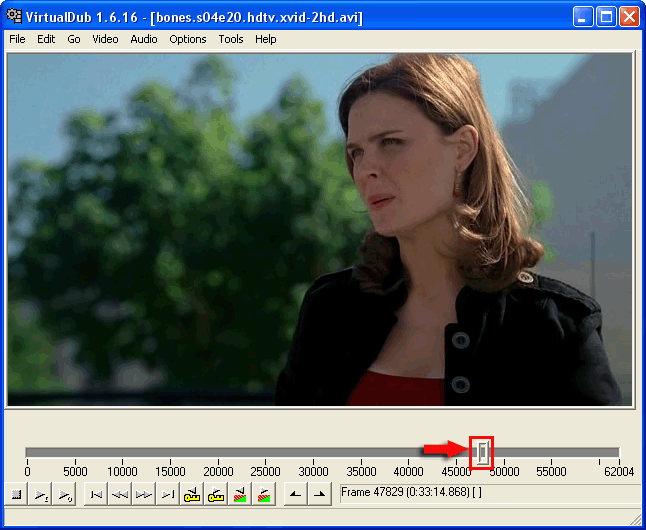Open the Tools menu

tap(231, 39)
